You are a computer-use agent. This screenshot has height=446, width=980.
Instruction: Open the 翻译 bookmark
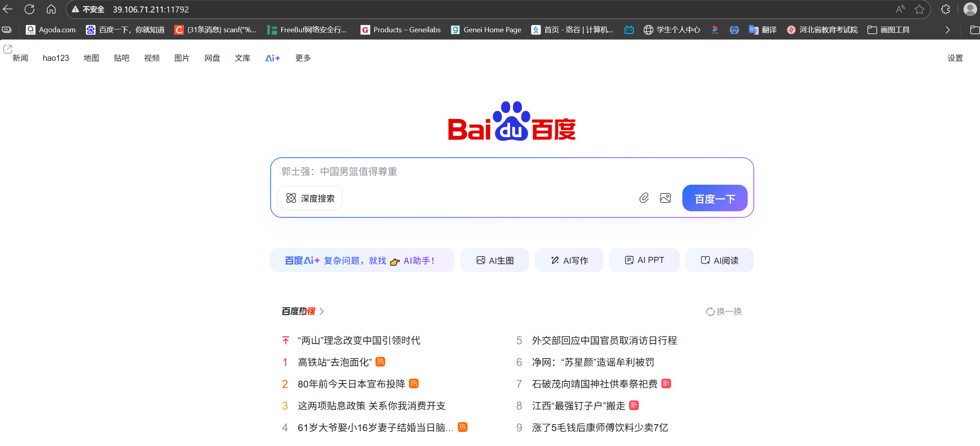763,30
